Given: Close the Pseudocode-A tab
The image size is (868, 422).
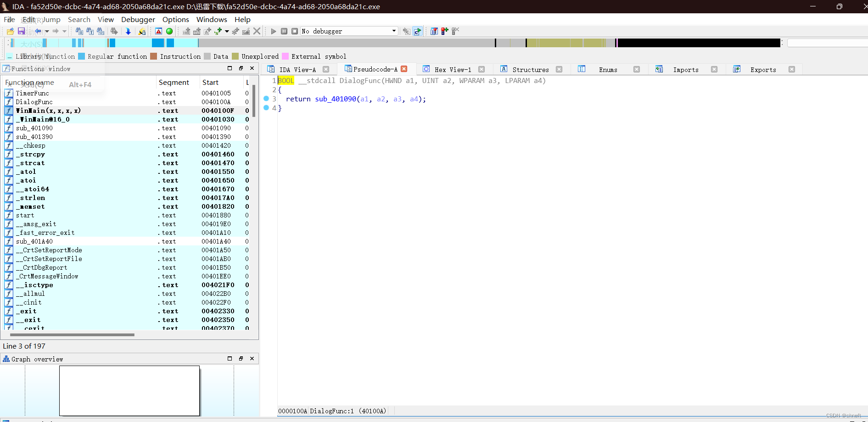Looking at the screenshot, I should (404, 69).
